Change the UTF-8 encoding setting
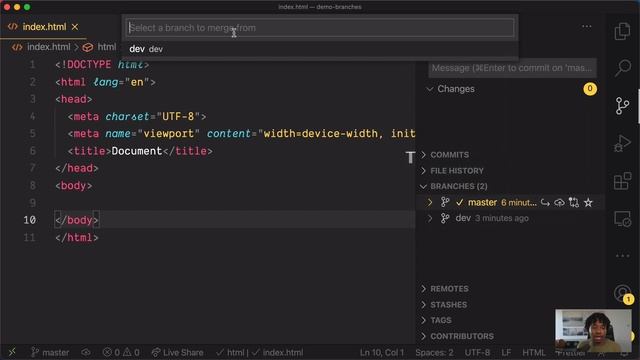This screenshot has width=640, height=360. pyautogui.click(x=477, y=352)
